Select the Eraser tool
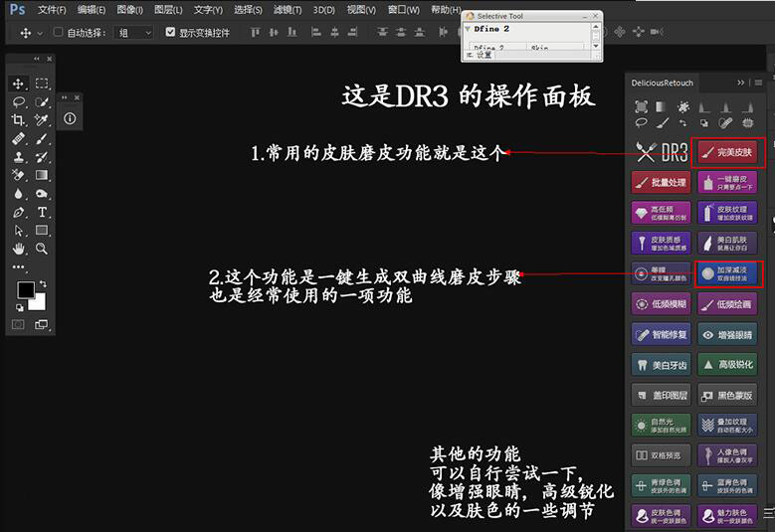 coord(18,175)
